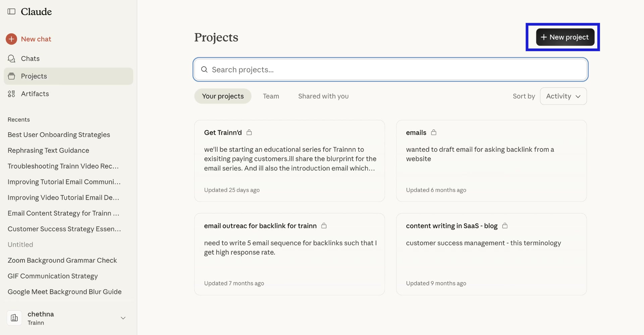The width and height of the screenshot is (644, 335).
Task: Toggle lock on email outreac for backlink project
Action: (x=324, y=226)
